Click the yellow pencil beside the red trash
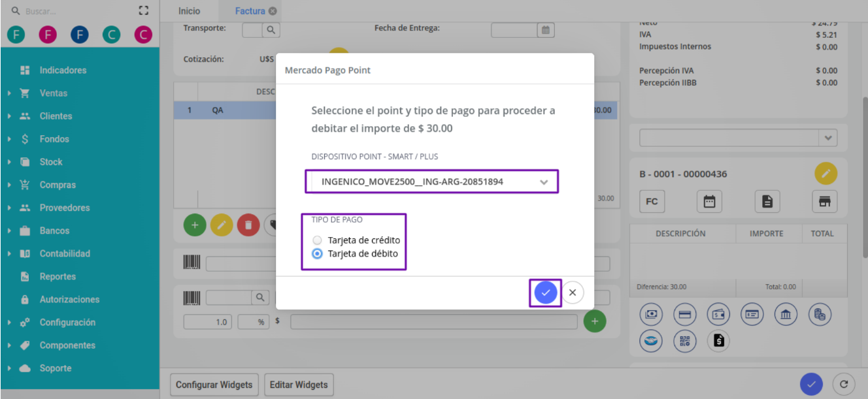 pos(222,225)
